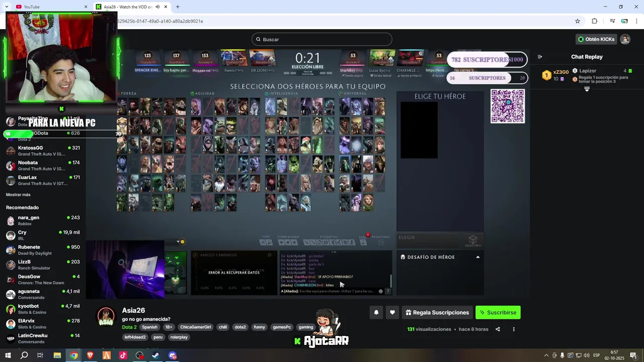Open the user profile avatar menu
The image size is (644, 362).
point(625,39)
